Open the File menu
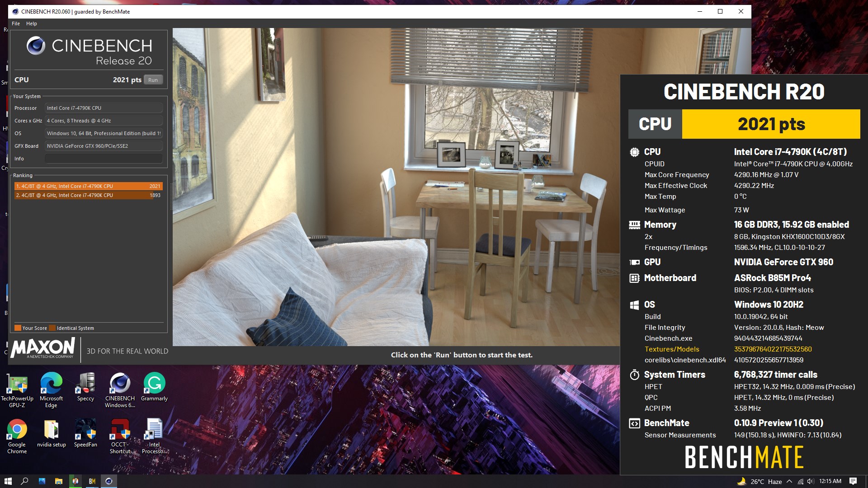Screen dimensions: 868x488 (x=16, y=23)
